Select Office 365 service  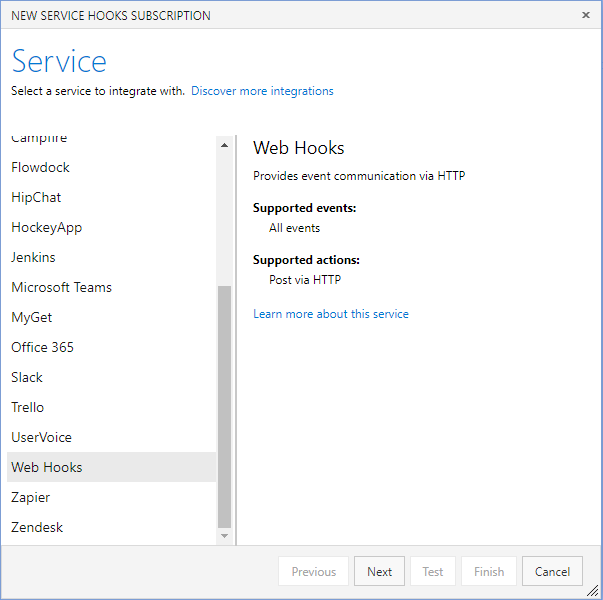point(112,347)
